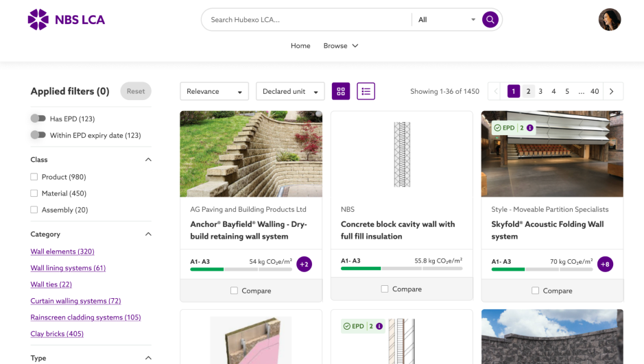644x364 pixels.
Task: Select results page 2
Action: [x=528, y=91]
